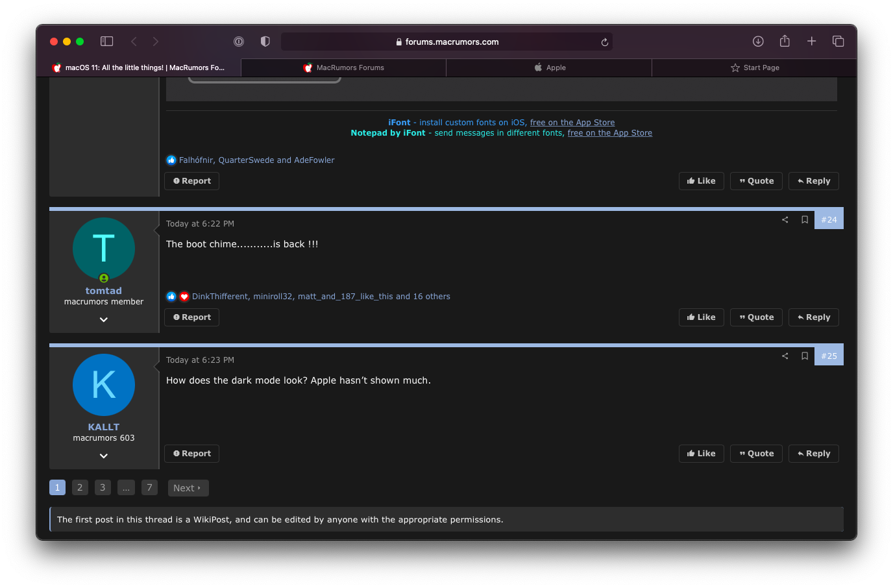Show downloads from the toolbar icon
Image resolution: width=893 pixels, height=588 pixels.
(758, 42)
